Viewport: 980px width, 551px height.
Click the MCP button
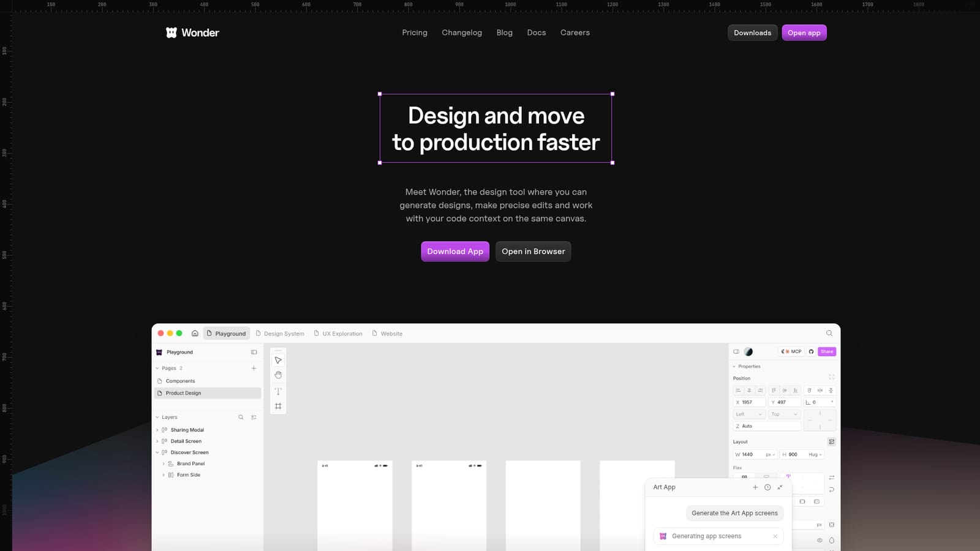point(791,351)
